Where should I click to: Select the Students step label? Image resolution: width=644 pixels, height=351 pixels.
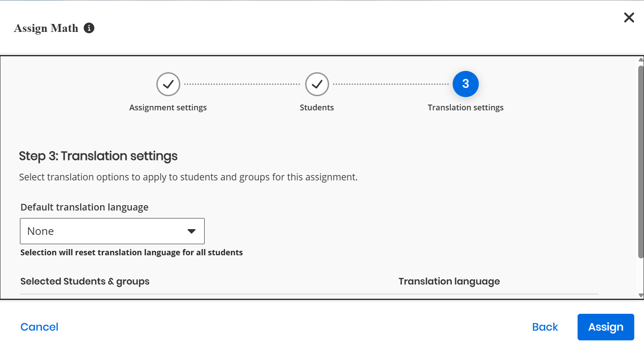click(x=317, y=108)
